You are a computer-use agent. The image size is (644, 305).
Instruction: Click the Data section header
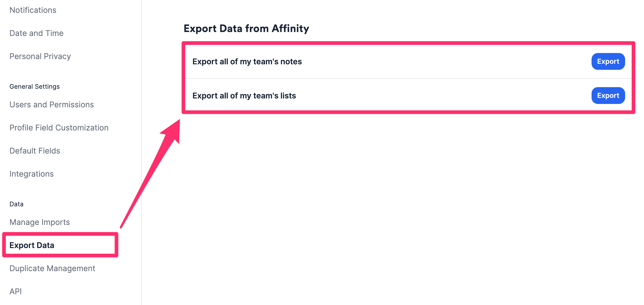point(16,204)
